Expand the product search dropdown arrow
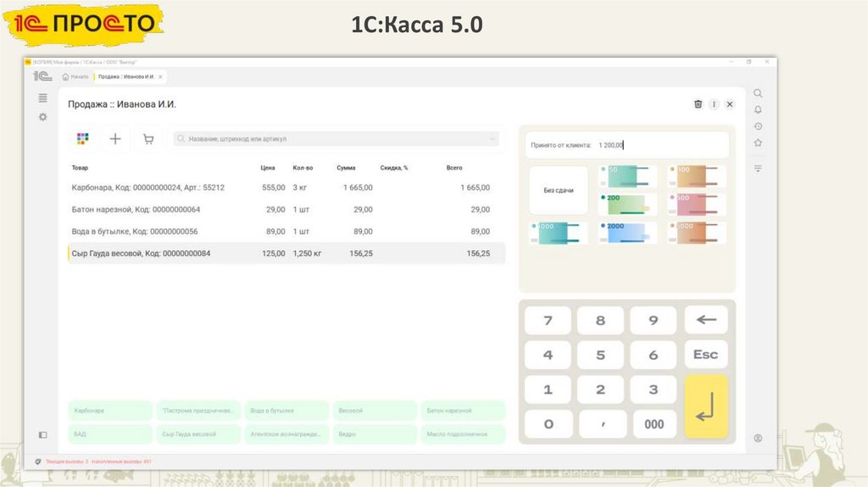Image resolution: width=868 pixels, height=487 pixels. [492, 138]
